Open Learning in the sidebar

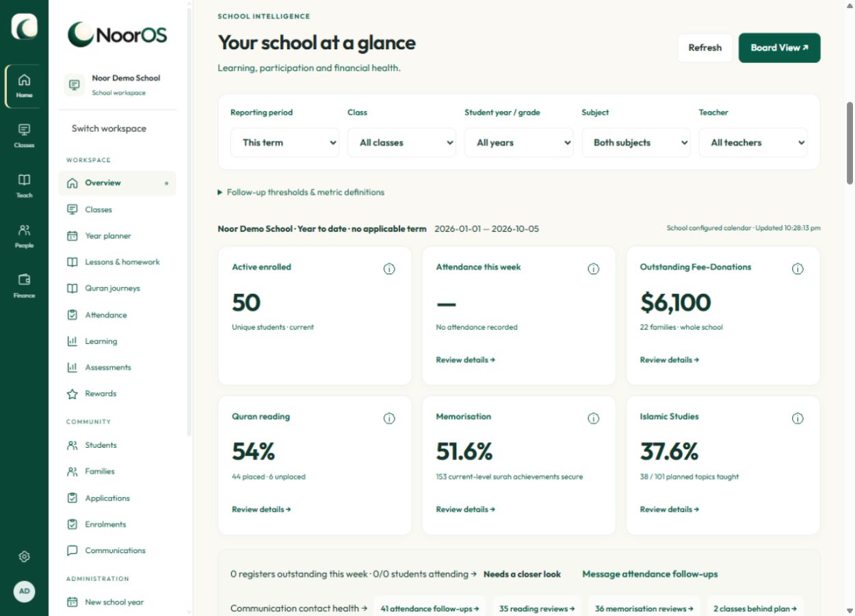pyautogui.click(x=117, y=341)
